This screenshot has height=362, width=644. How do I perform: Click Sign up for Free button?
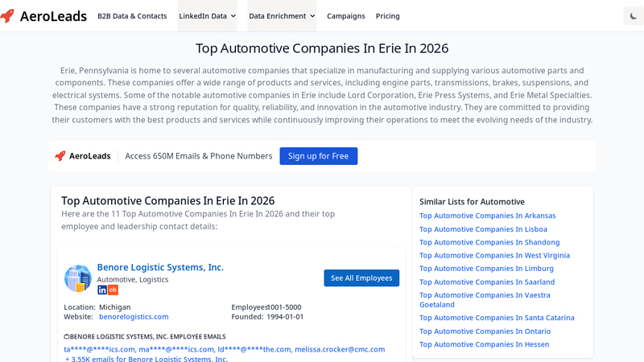[x=318, y=156]
